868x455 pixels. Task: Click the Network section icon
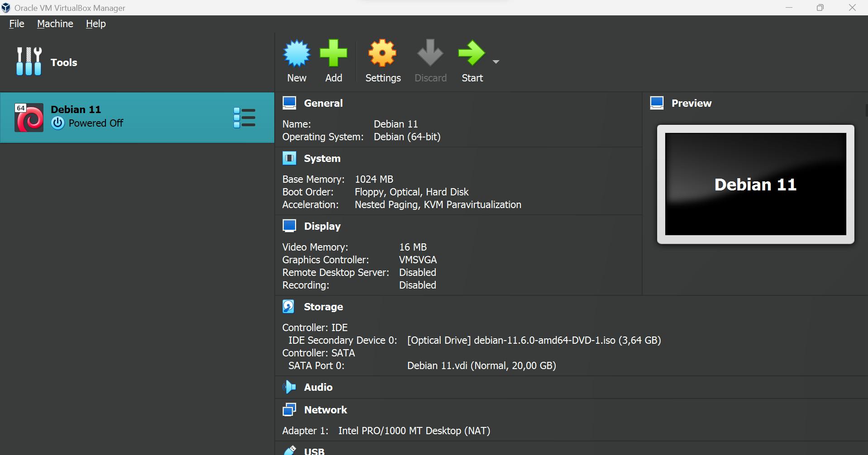289,409
